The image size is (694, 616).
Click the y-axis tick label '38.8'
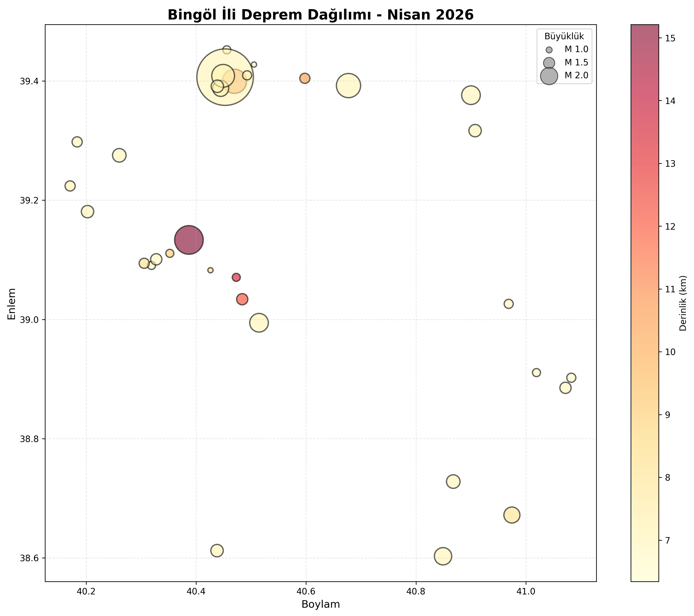29,439
